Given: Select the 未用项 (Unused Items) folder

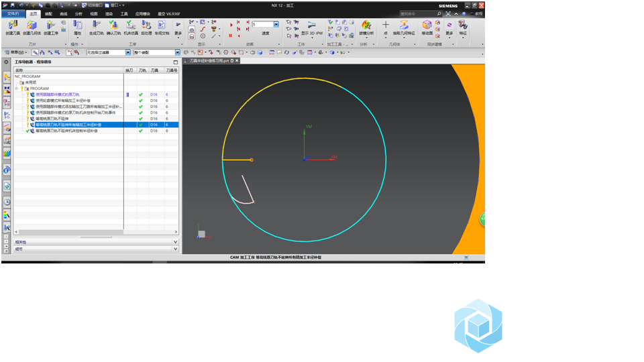Looking at the screenshot, I should point(29,82).
